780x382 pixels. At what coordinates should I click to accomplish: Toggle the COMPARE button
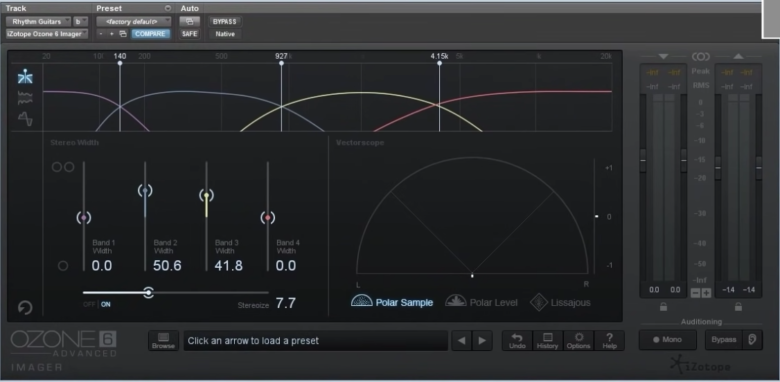pyautogui.click(x=150, y=34)
